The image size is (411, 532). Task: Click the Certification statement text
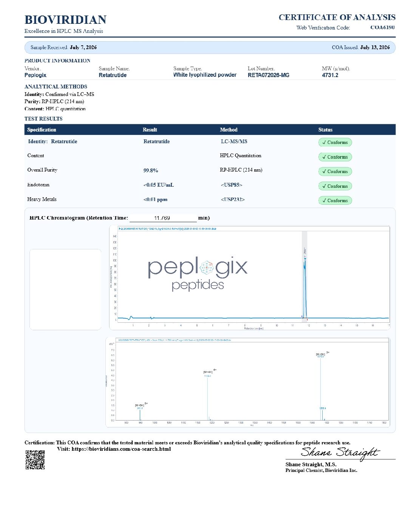187,443
